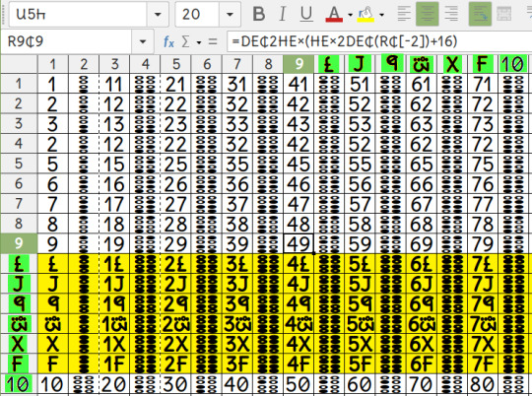Click the Merge and Center Cells icon
This screenshot has height=396, width=532.
point(503,14)
